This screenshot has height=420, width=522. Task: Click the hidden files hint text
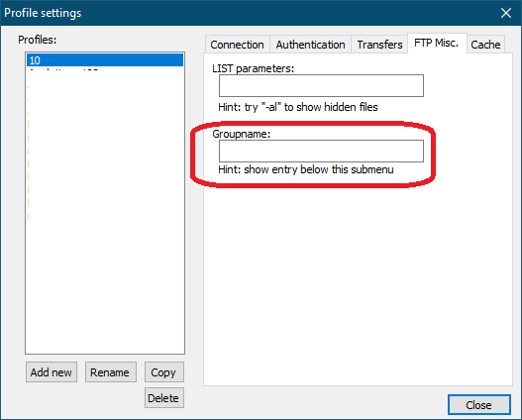point(298,107)
